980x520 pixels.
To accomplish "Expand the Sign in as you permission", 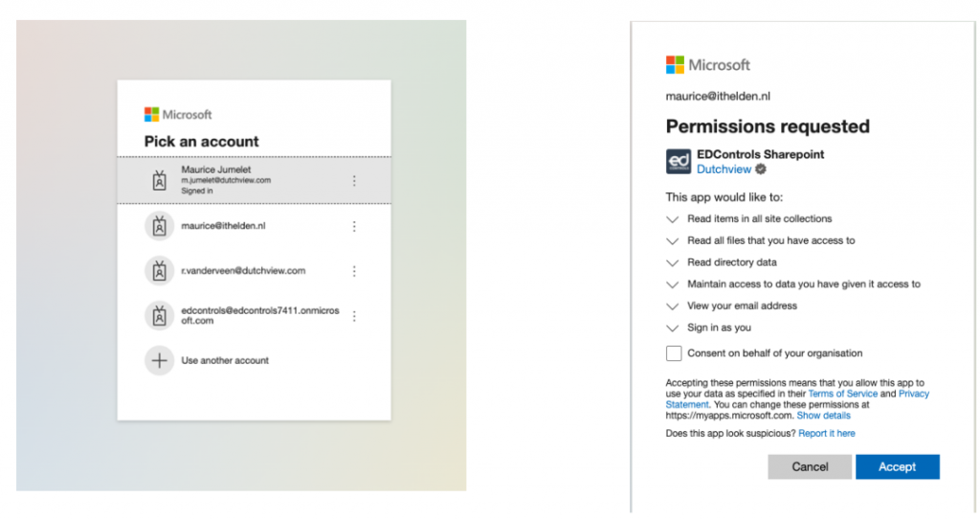I will (x=672, y=328).
